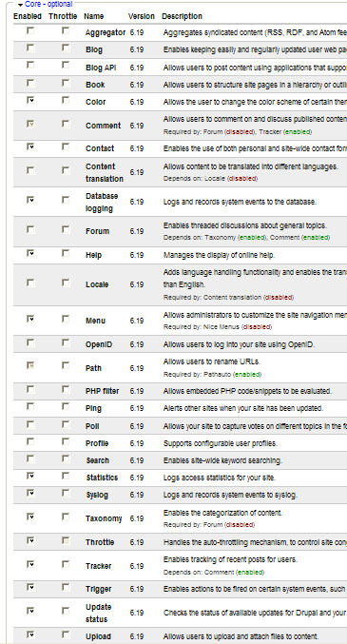The width and height of the screenshot is (347, 644).
Task: Enable the Aggregator module checkbox
Action: (x=30, y=30)
